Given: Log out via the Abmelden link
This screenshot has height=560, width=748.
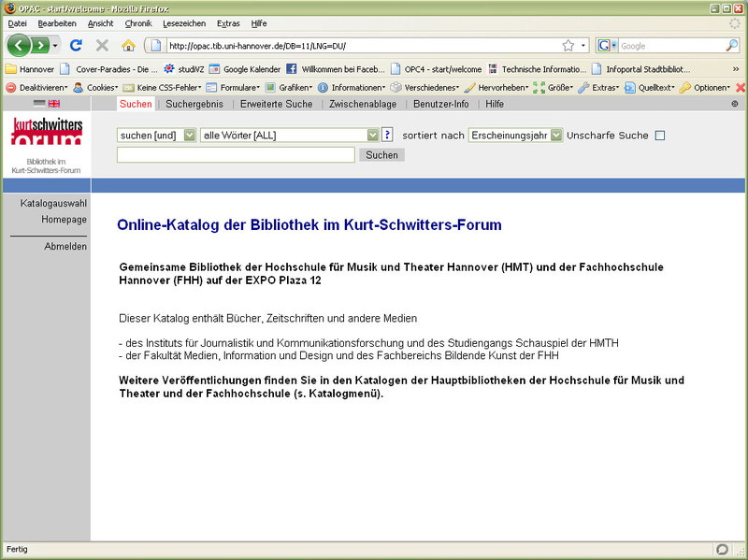Looking at the screenshot, I should [65, 246].
